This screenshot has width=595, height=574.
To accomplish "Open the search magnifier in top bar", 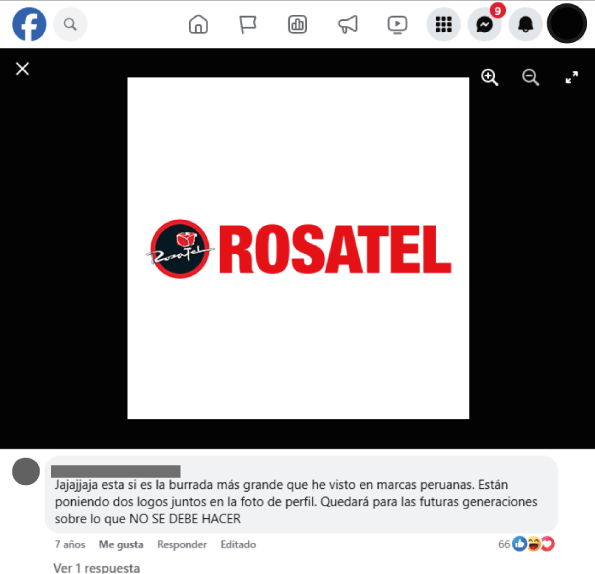I will [x=70, y=25].
